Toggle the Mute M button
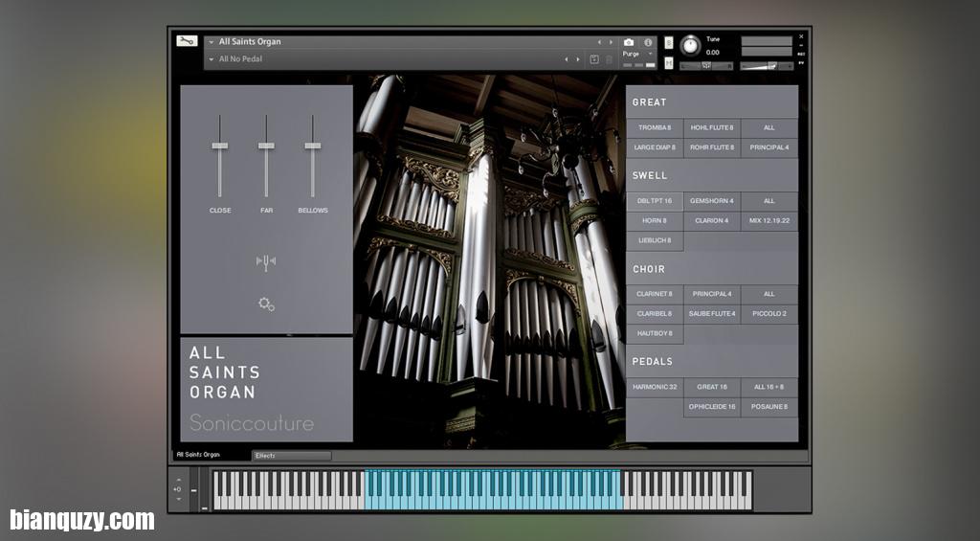980x541 pixels. [669, 63]
